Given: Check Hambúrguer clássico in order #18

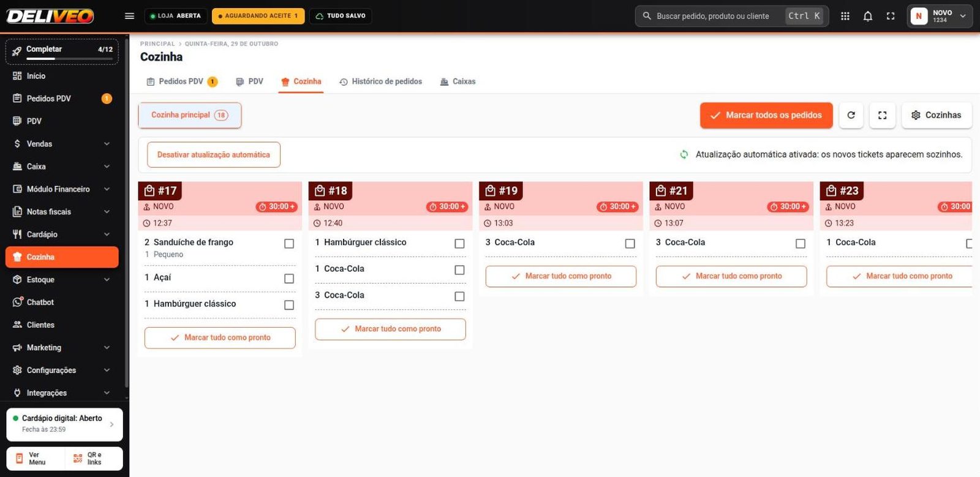Looking at the screenshot, I should coord(459,244).
